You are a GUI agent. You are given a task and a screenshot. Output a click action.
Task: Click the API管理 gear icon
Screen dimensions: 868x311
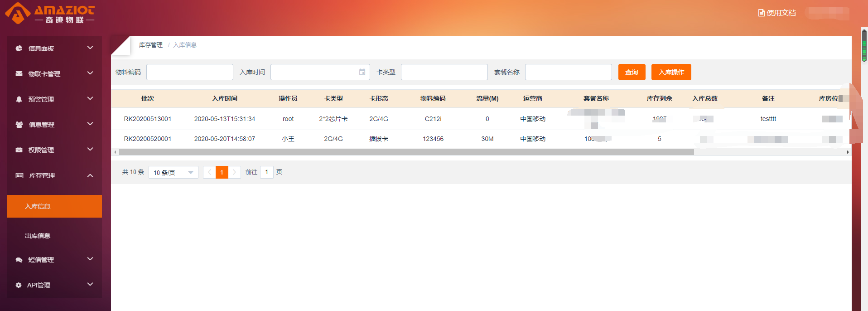pos(19,285)
